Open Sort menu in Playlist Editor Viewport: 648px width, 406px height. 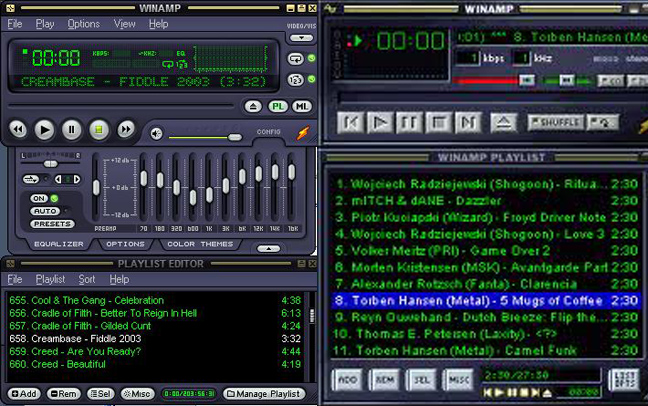87,280
